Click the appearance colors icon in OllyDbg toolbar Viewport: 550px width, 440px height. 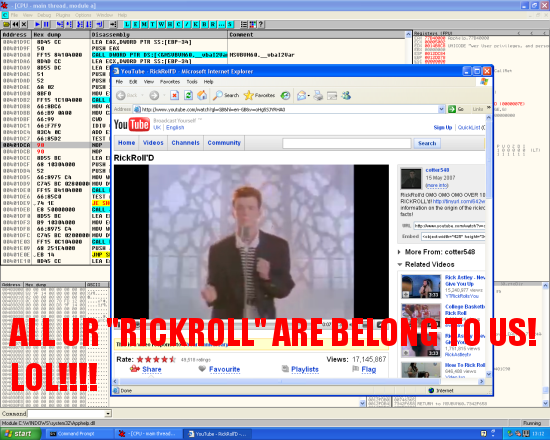[x=253, y=24]
